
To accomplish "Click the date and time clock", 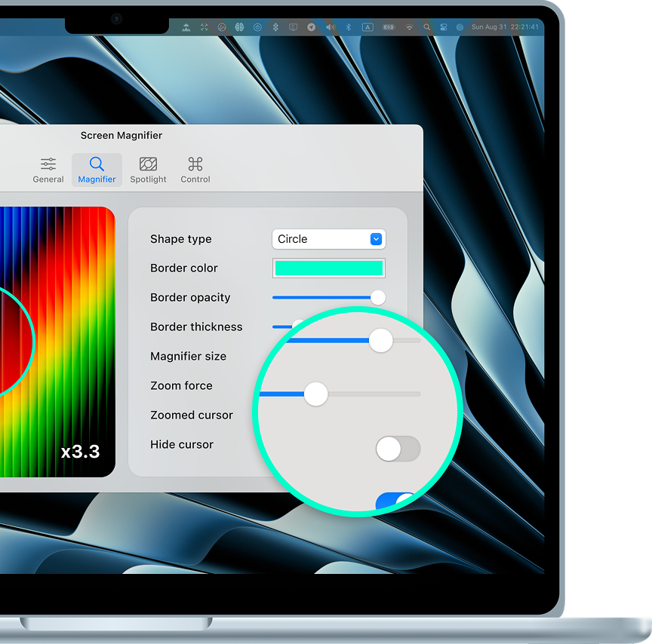I will (505, 27).
